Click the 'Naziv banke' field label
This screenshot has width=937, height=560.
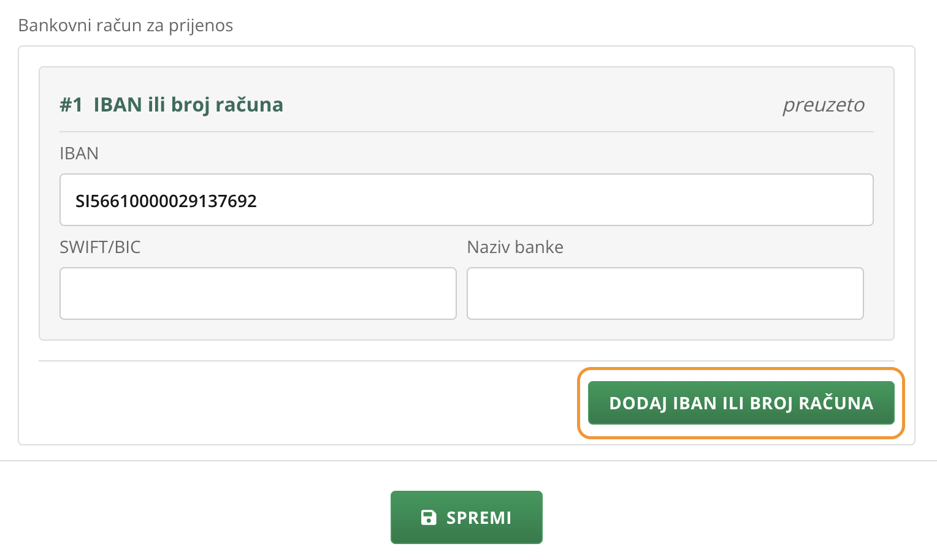[x=515, y=247]
